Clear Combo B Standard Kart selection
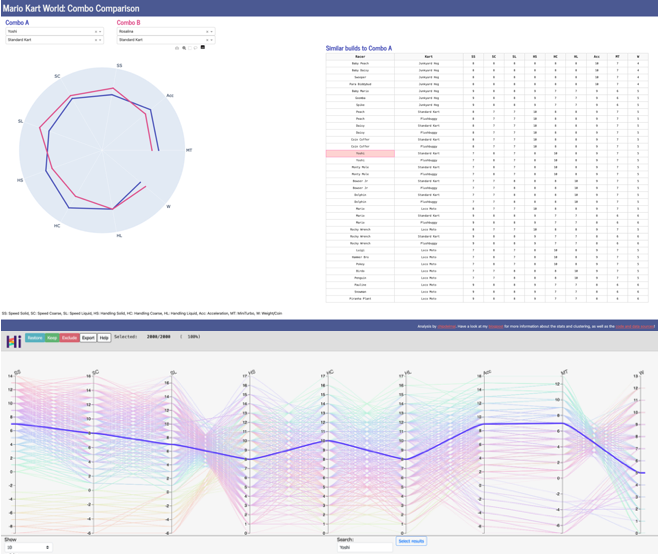This screenshot has height=554, width=658. 207,40
